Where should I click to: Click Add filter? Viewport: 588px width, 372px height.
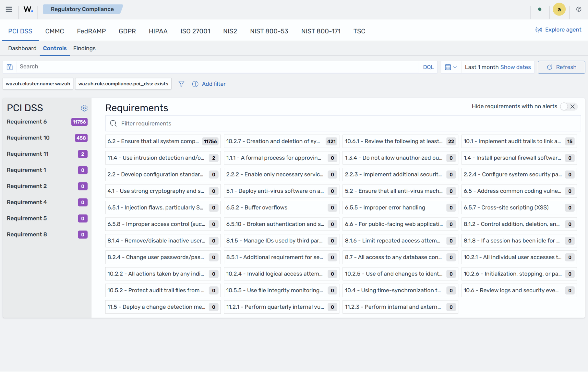pos(209,84)
